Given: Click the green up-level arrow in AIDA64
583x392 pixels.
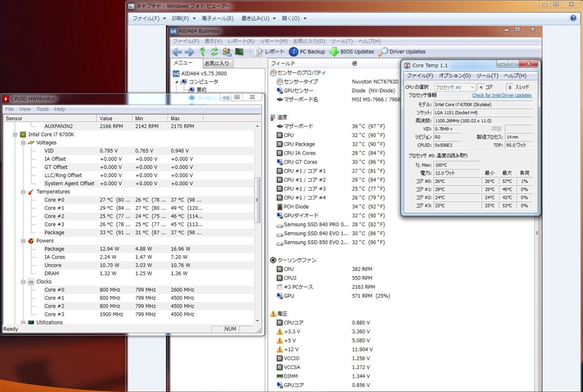Looking at the screenshot, I should [202, 52].
